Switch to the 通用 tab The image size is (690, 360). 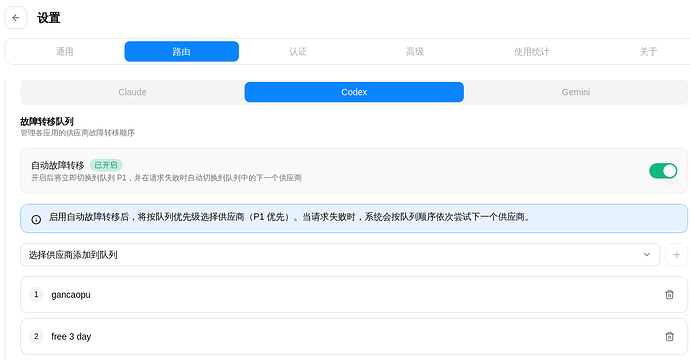(x=65, y=51)
